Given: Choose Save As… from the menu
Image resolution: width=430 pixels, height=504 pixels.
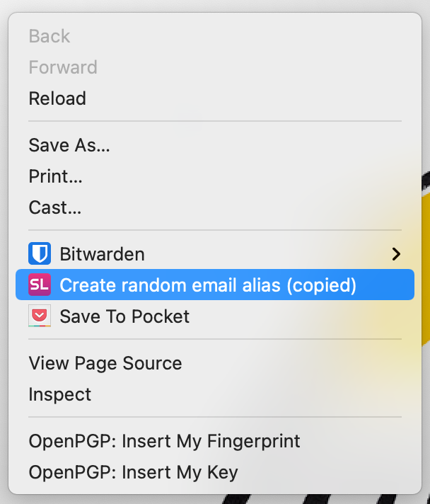Looking at the screenshot, I should [69, 145].
